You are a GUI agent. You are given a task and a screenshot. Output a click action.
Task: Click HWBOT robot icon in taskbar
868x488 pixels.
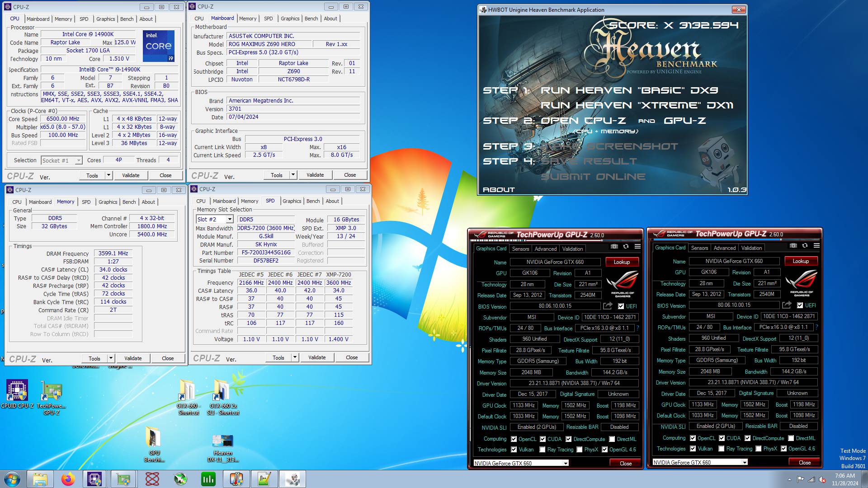(x=292, y=479)
